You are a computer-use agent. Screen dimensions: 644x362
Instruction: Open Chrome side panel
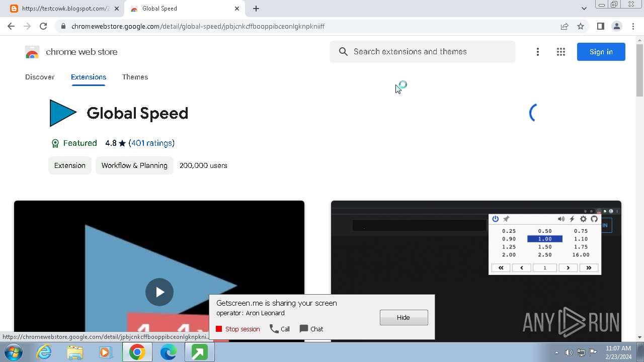click(x=600, y=26)
